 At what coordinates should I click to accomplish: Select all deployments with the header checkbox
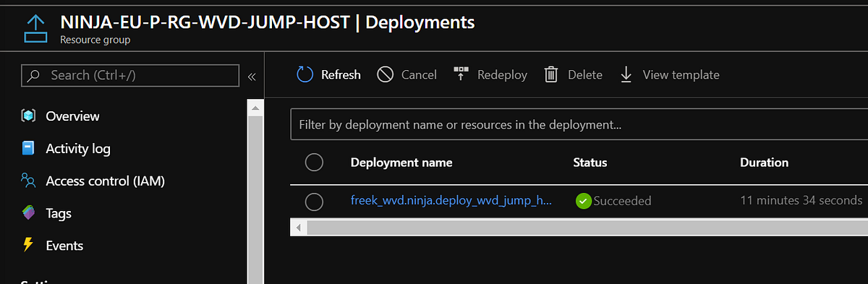point(314,163)
